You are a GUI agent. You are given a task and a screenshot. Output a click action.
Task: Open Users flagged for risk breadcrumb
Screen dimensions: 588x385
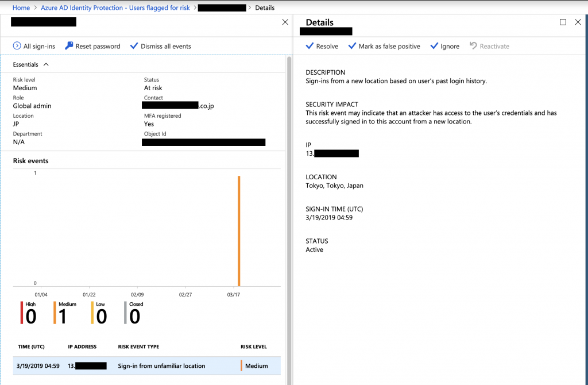click(115, 7)
